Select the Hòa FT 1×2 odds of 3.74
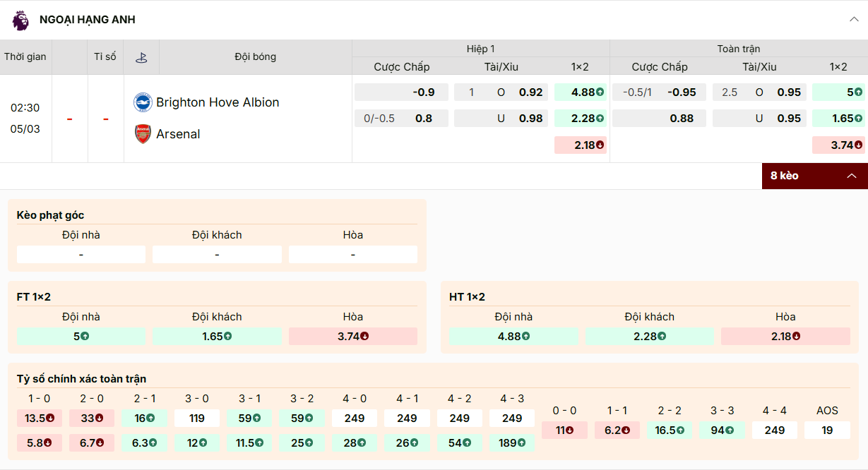Image resolution: width=868 pixels, height=470 pixels. click(x=353, y=337)
